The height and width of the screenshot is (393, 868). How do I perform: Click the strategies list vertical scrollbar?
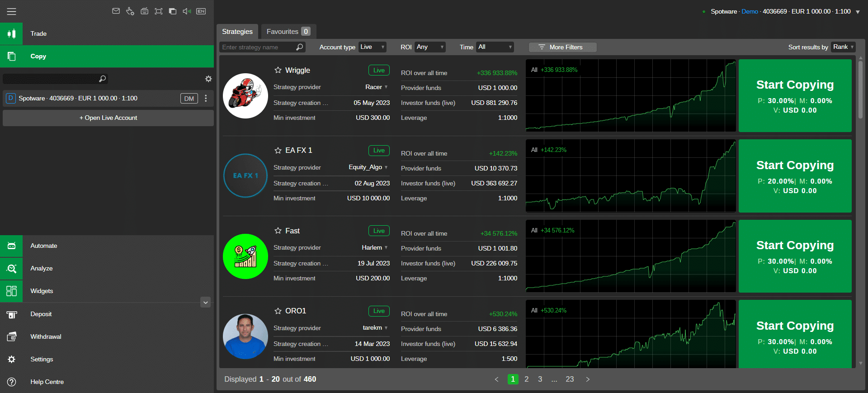click(860, 90)
